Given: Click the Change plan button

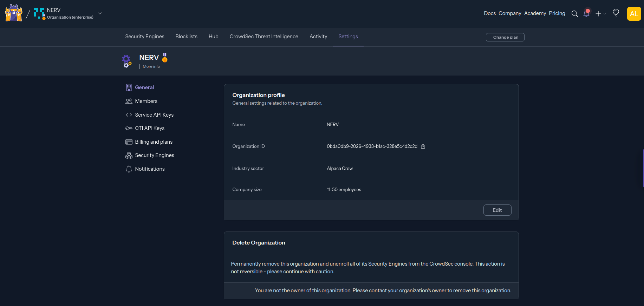Looking at the screenshot, I should pos(505,37).
